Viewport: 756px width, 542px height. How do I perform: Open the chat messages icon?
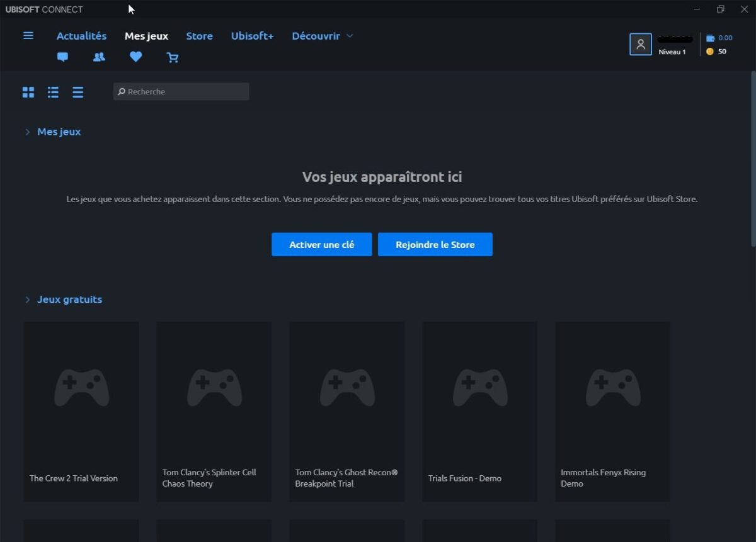62,57
